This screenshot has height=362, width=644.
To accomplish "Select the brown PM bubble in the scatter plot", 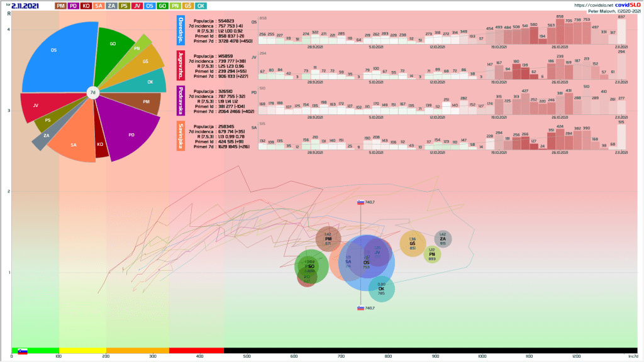I will pos(328,239).
